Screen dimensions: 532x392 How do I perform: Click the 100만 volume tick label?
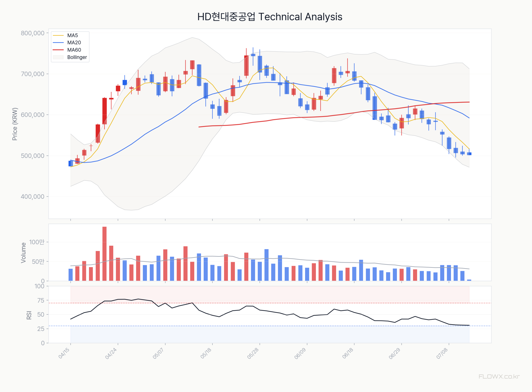[x=37, y=242]
